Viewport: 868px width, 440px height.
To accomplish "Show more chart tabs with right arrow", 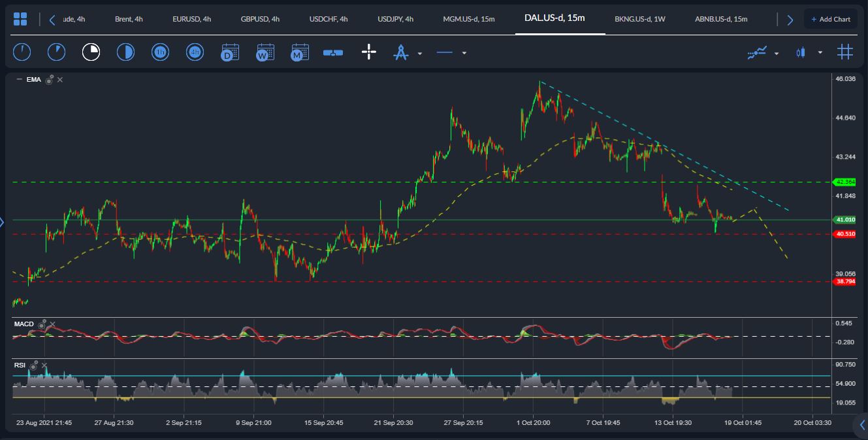I will 790,20.
